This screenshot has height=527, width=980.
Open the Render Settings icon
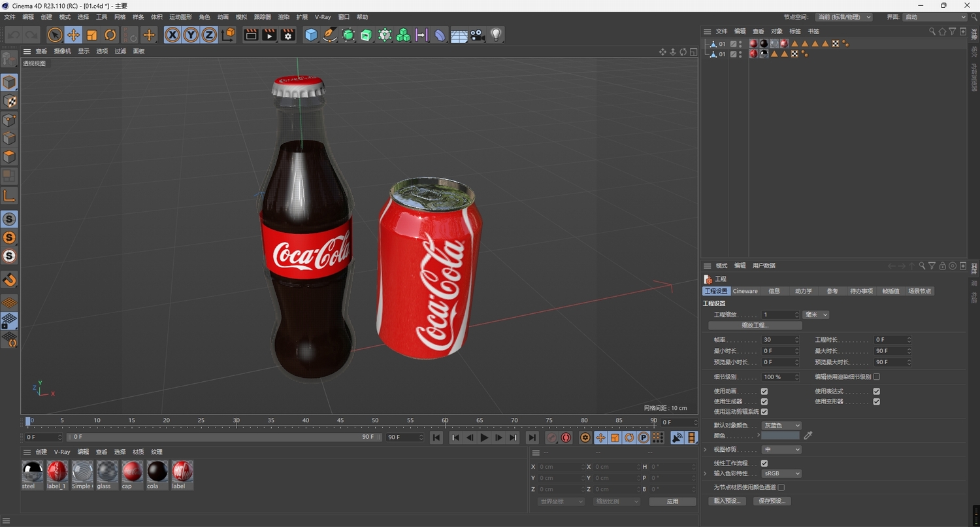[x=287, y=35]
